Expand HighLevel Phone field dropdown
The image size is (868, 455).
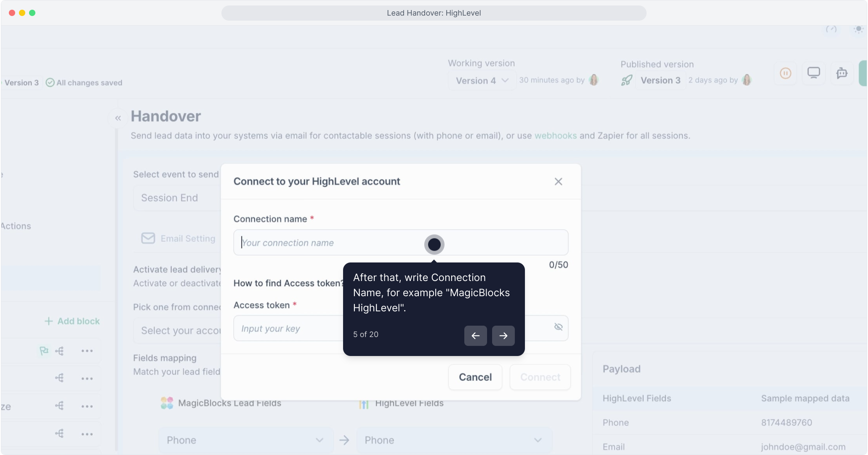453,440
